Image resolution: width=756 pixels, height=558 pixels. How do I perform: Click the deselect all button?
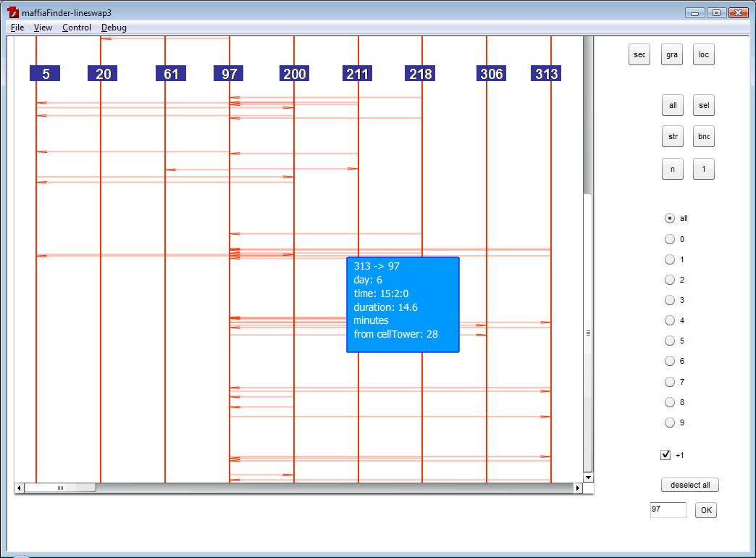click(x=690, y=485)
